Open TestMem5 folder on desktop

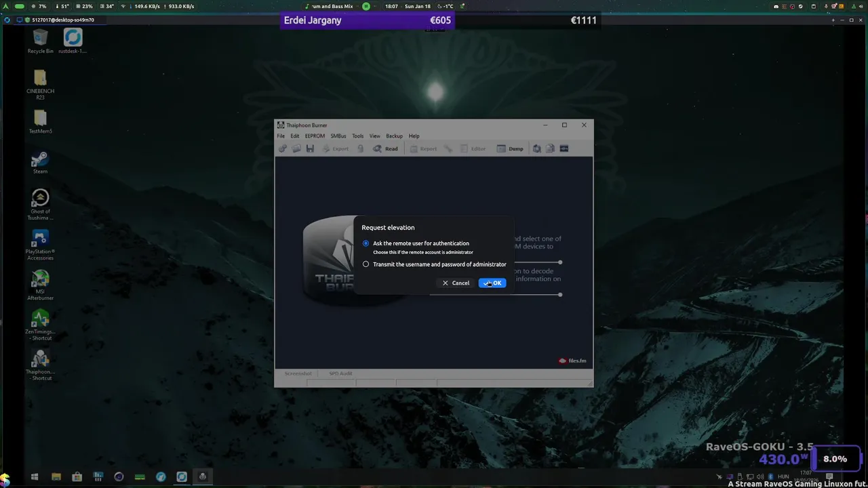[x=40, y=122]
